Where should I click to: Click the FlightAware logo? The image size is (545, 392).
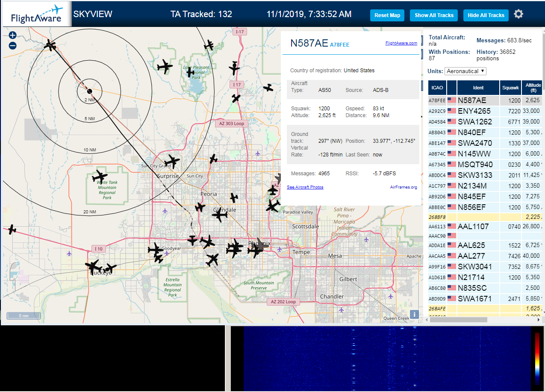(x=37, y=14)
